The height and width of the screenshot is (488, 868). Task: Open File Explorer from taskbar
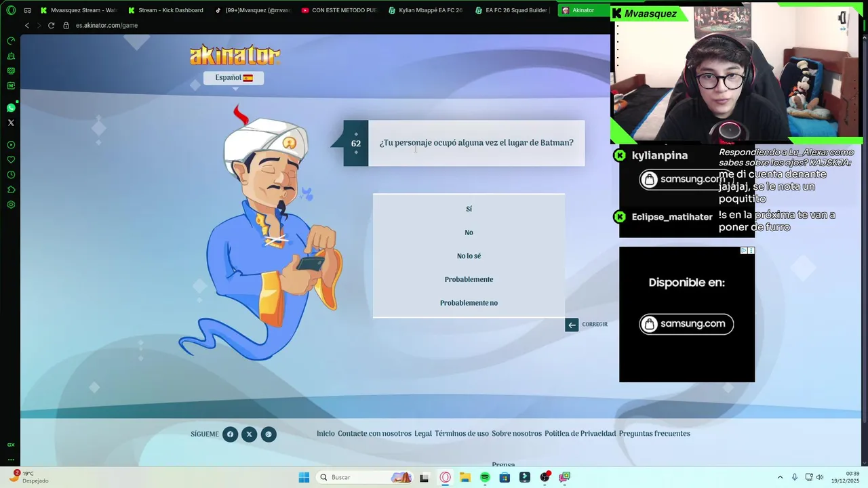click(x=465, y=477)
